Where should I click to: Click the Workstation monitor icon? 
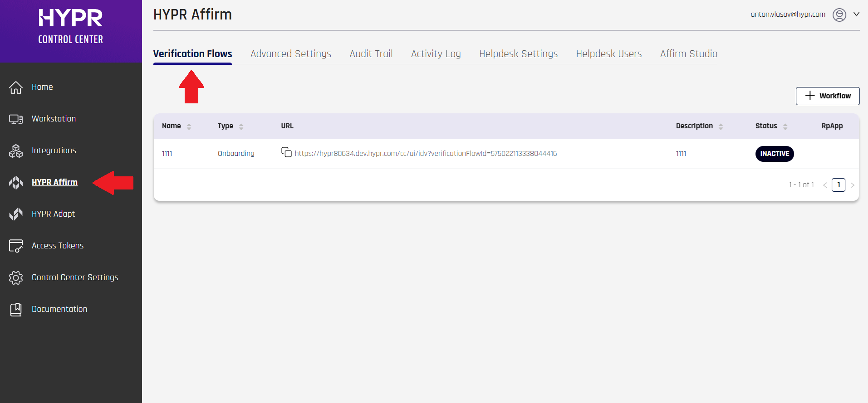pyautogui.click(x=16, y=119)
